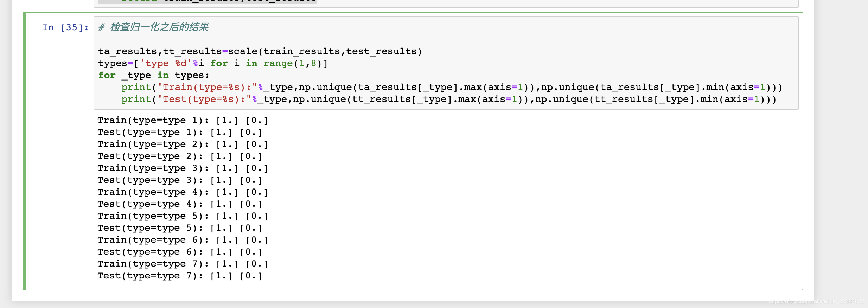Click output line Test(type=type 7)

(x=180, y=276)
